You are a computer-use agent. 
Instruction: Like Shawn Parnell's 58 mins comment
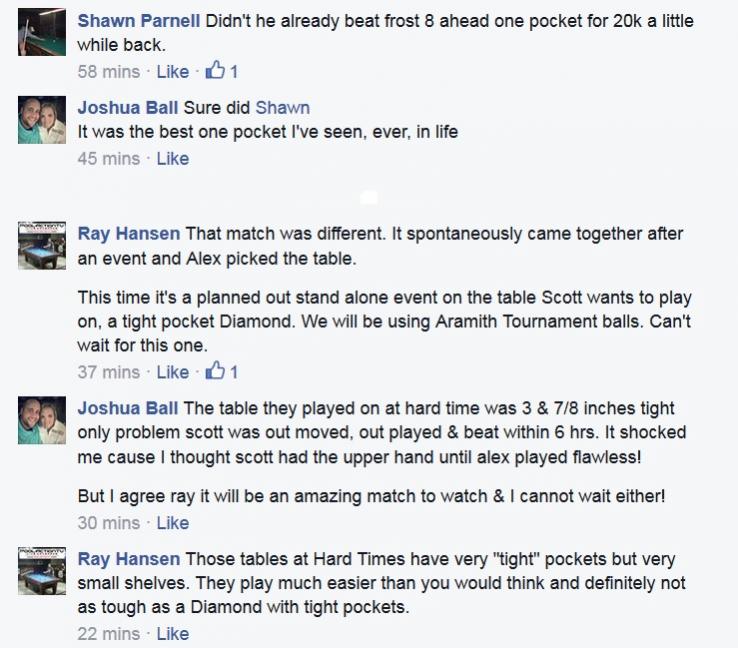172,72
